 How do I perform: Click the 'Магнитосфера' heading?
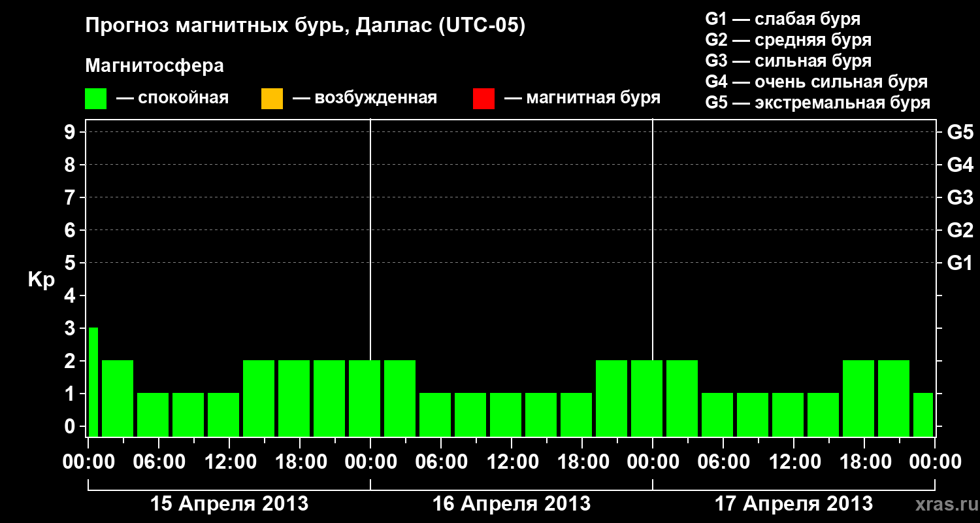coord(155,66)
